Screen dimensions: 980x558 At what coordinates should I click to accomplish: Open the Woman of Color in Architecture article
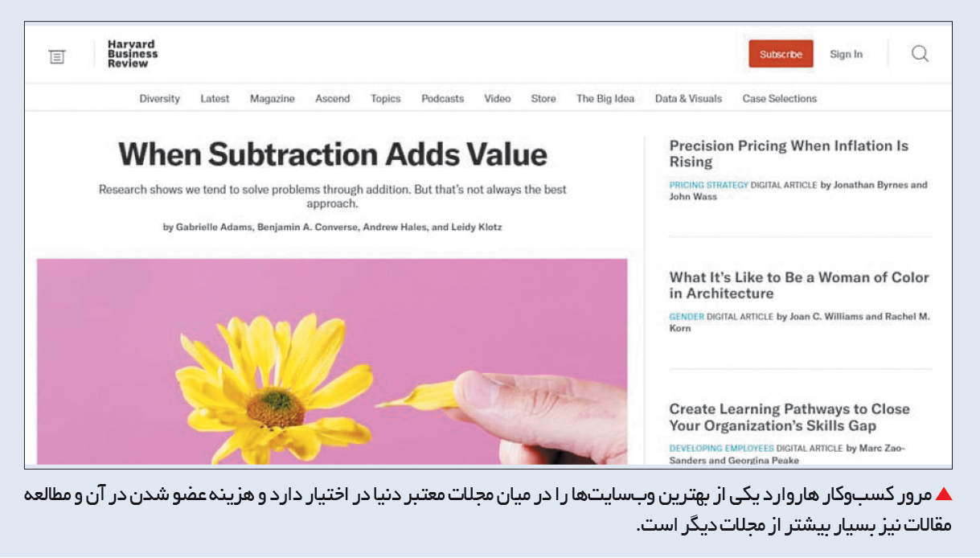(798, 285)
